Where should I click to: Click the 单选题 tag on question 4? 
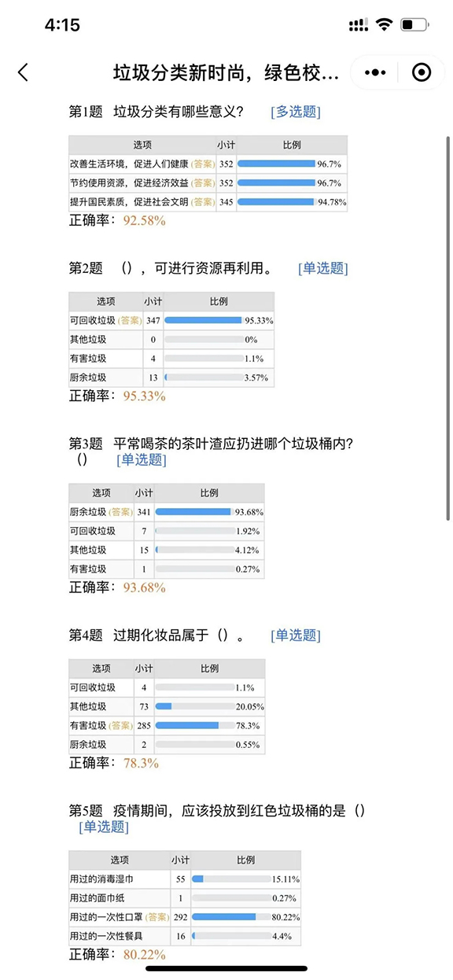296,636
